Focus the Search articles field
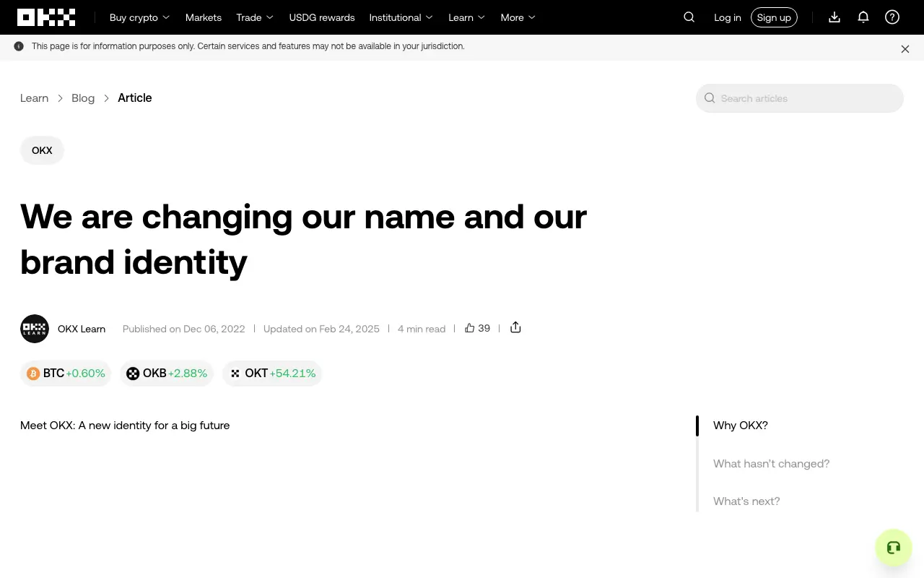Screen dimensions: 924x578 [x=800, y=98]
